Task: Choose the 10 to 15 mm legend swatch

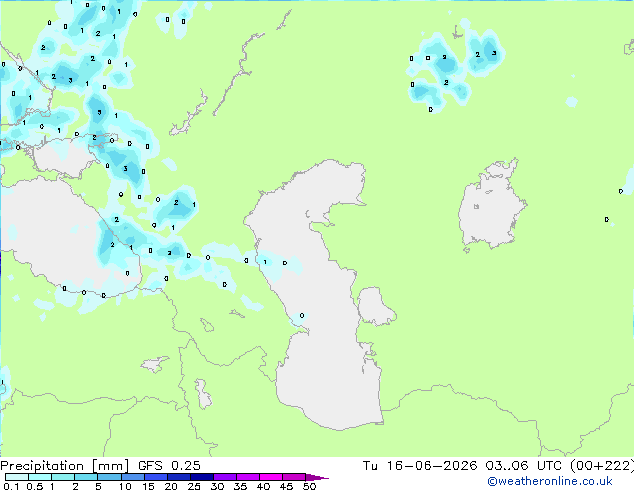Action: click(x=132, y=477)
